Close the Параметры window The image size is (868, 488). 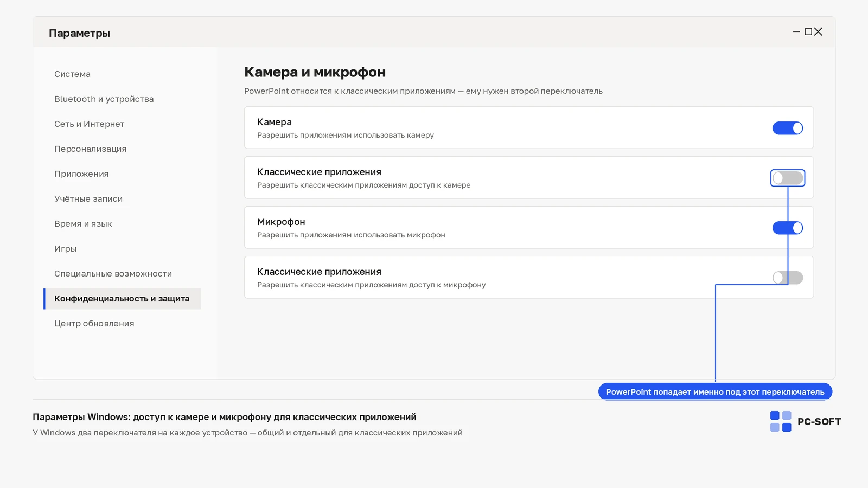[818, 32]
